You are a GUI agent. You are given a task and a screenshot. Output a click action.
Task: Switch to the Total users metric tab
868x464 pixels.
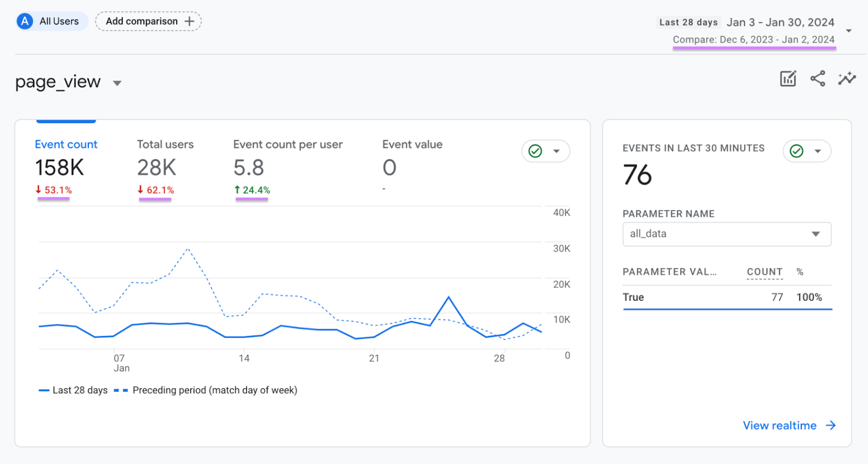pyautogui.click(x=165, y=145)
